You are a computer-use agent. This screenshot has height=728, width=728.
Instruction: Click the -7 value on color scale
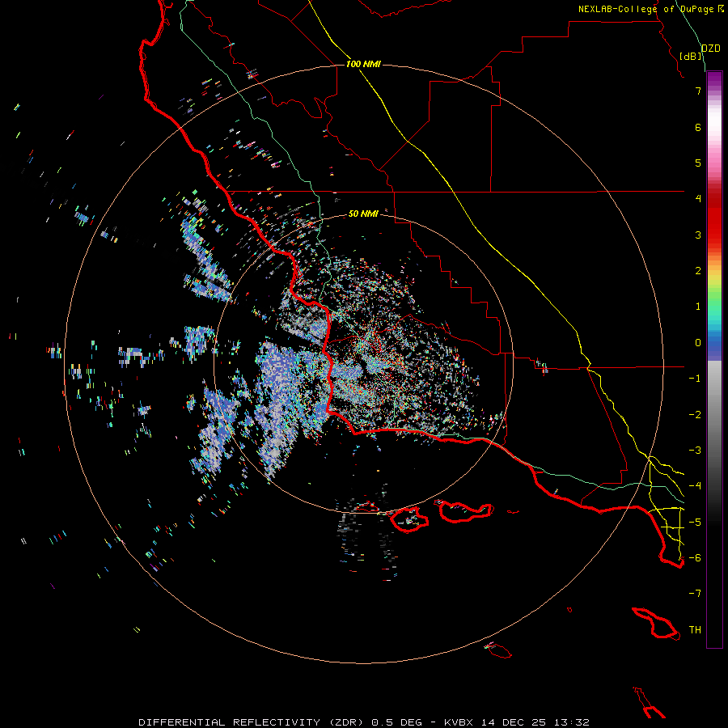tap(695, 594)
